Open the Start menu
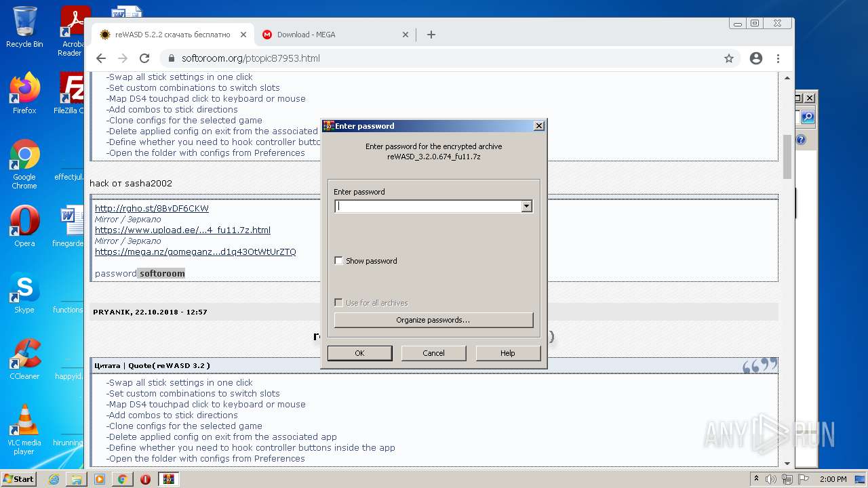 coord(19,479)
